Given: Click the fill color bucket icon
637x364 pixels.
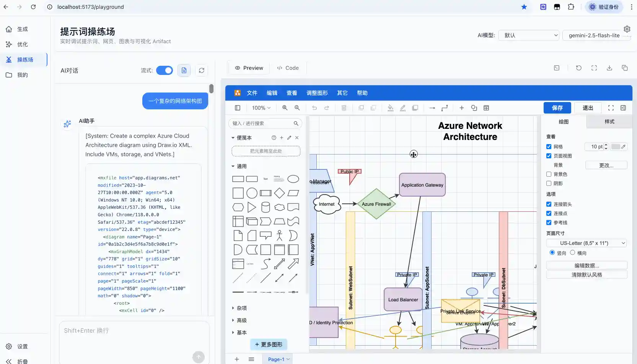Looking at the screenshot, I should 391,108.
